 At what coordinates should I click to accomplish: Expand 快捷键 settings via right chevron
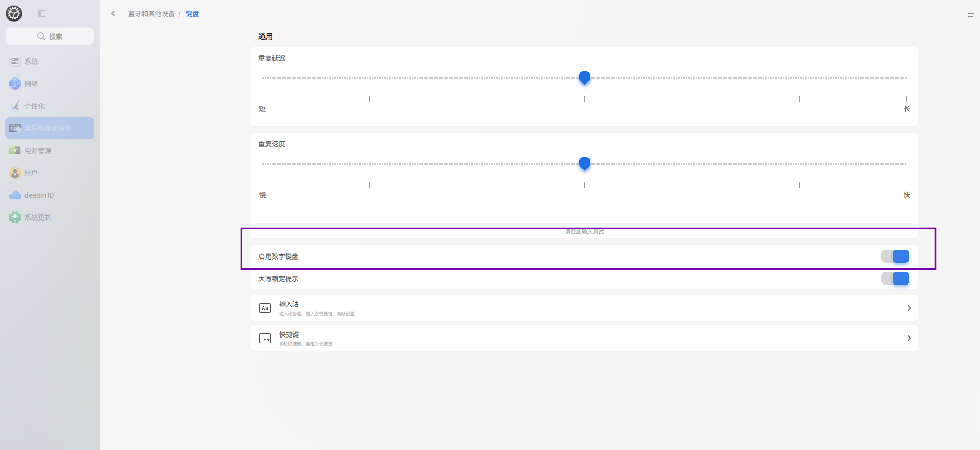tap(909, 338)
